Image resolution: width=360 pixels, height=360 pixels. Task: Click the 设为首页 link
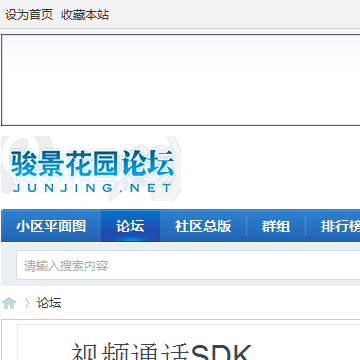(29, 15)
